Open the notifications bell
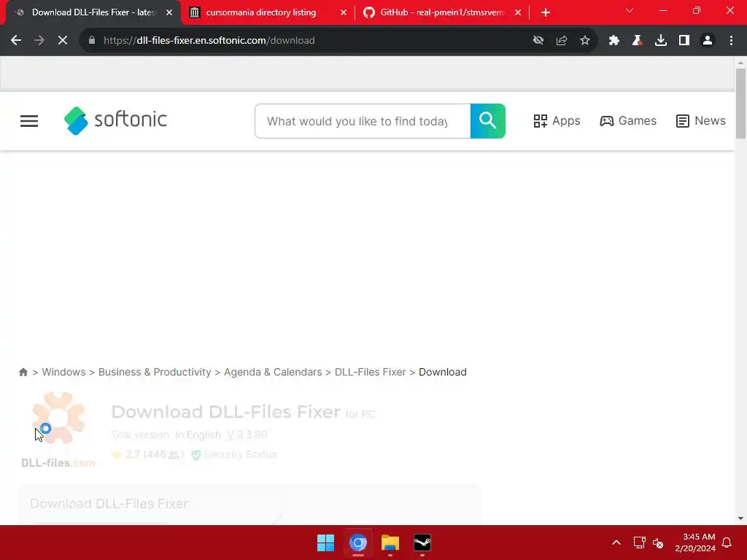747x560 pixels. pos(727,542)
